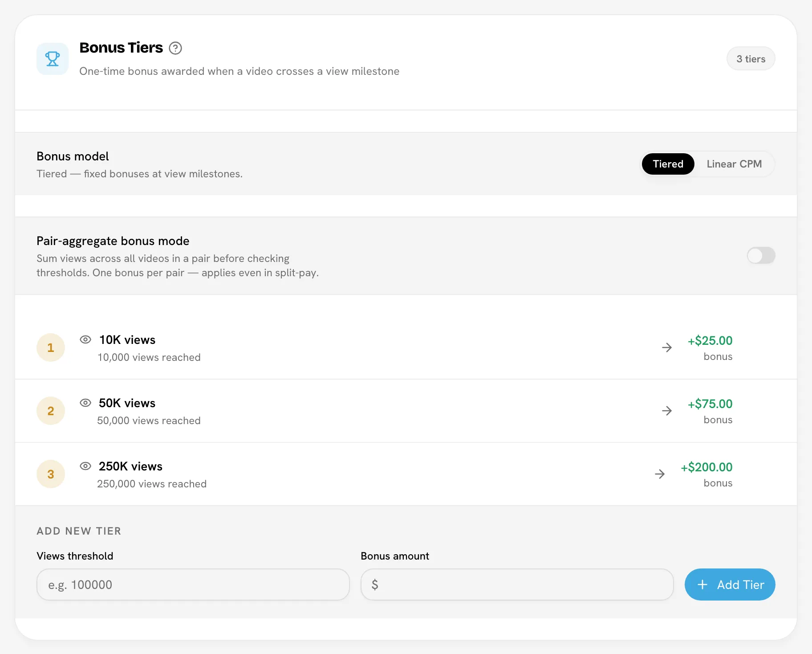Click "10,000 views reached" subtitle

tap(149, 357)
